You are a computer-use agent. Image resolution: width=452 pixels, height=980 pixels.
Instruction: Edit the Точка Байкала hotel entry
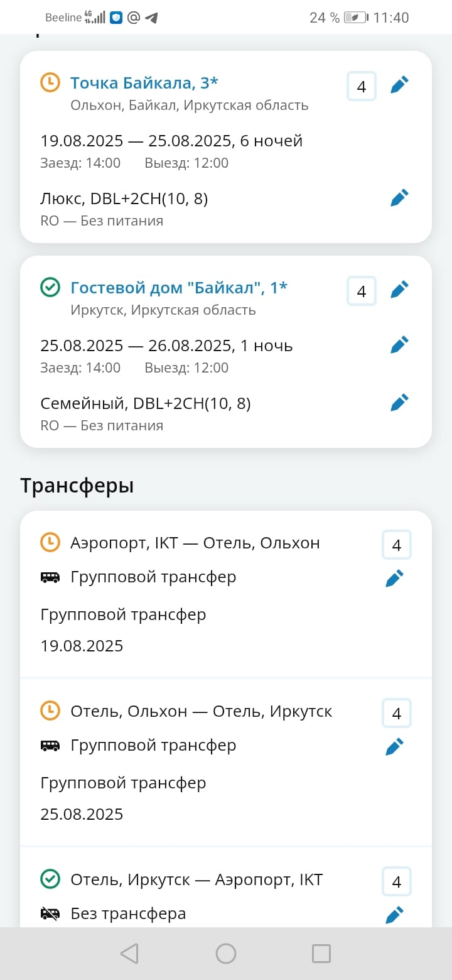[399, 85]
